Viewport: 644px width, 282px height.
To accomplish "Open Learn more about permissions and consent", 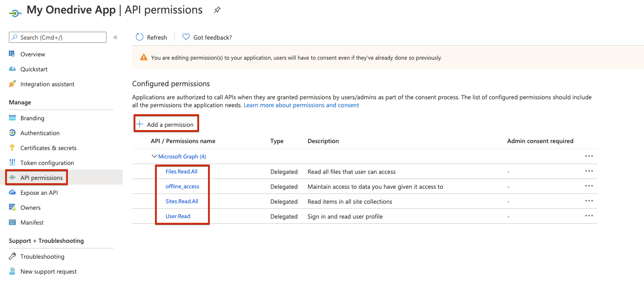I will 301,105.
